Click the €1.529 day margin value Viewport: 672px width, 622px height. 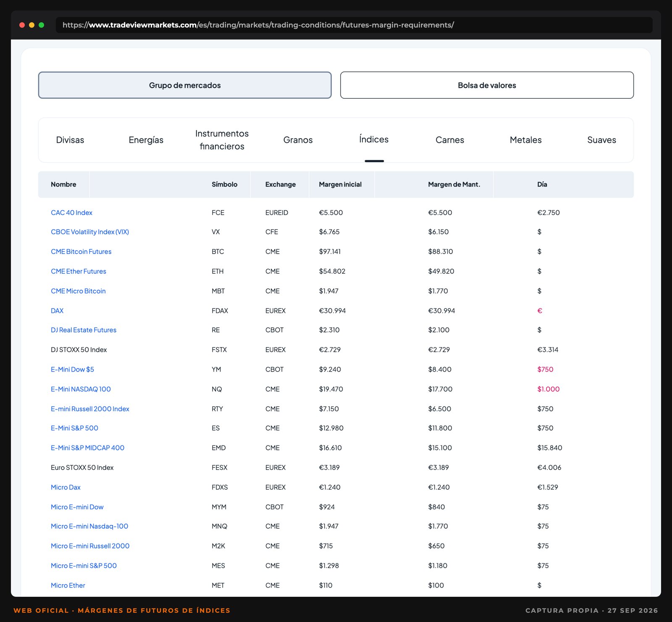[x=548, y=488]
